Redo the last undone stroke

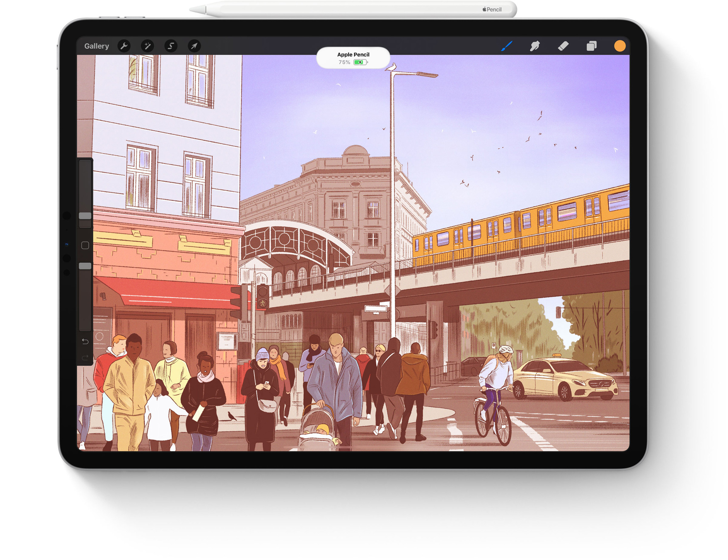[x=85, y=358]
